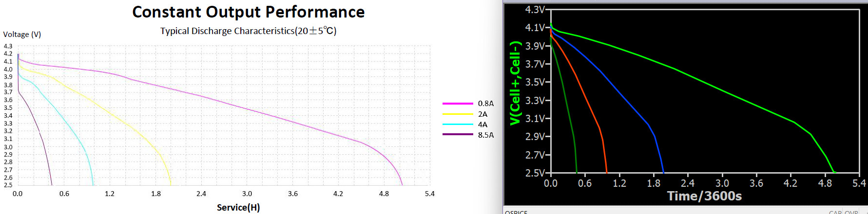The height and width of the screenshot is (214, 868).
Task: Click the CAP indicator in status bar
Action: 835,213
